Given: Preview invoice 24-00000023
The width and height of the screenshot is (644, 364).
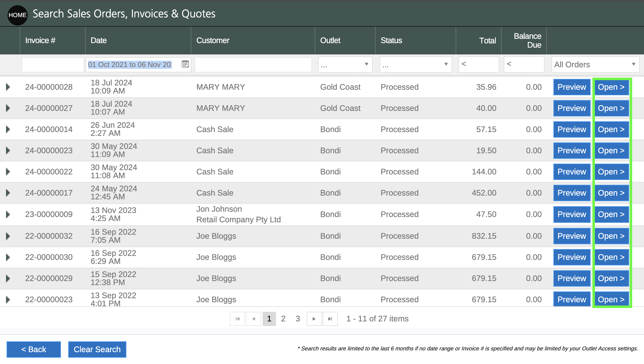Looking at the screenshot, I should click(572, 150).
